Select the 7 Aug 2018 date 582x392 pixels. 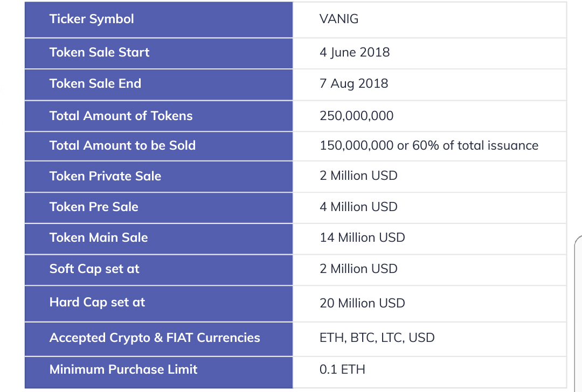[x=354, y=84]
